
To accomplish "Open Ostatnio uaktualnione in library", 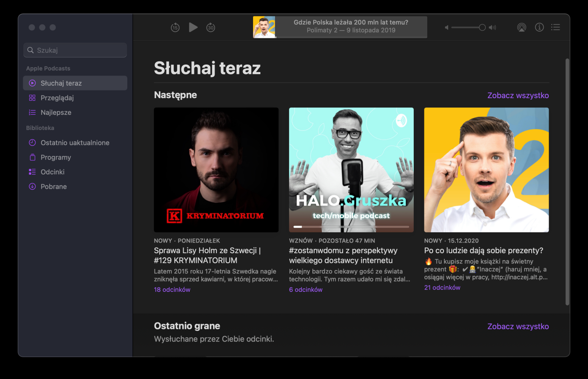I will 75,143.
